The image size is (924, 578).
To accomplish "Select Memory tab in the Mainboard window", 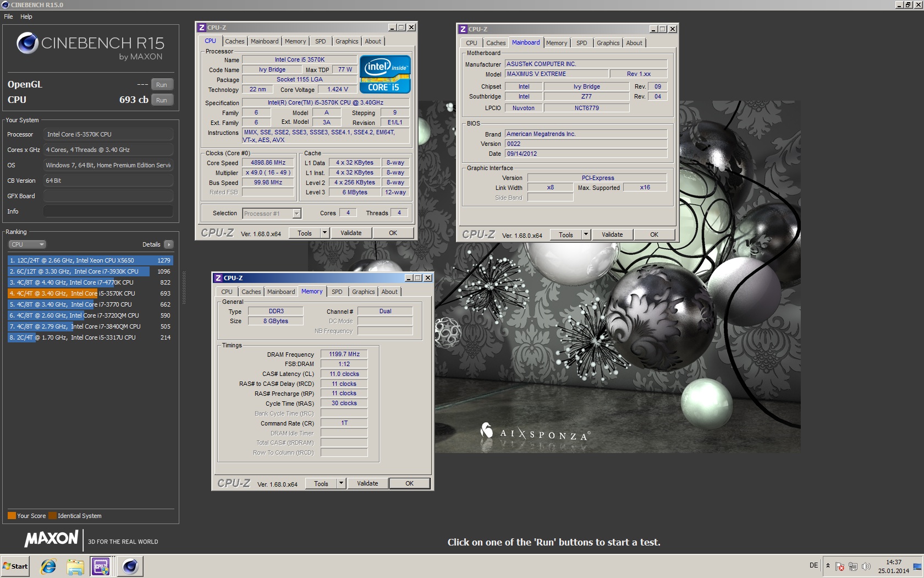I will point(557,43).
